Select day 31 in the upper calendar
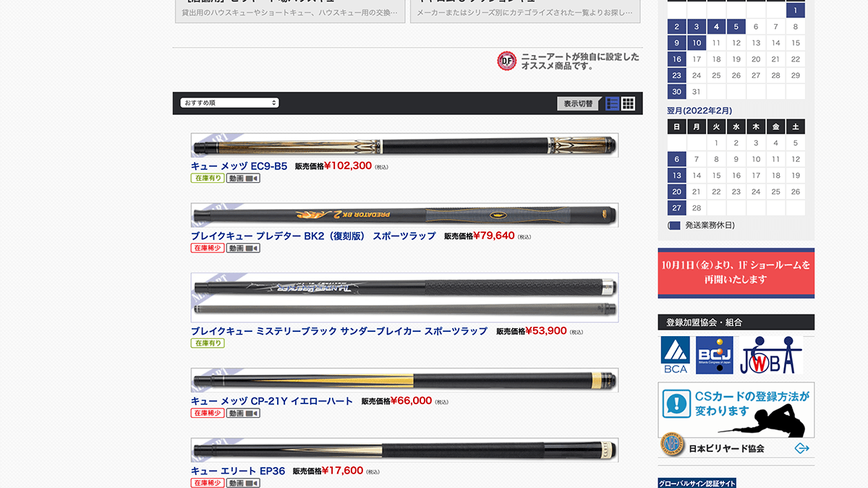Image resolution: width=868 pixels, height=488 pixels. click(697, 92)
